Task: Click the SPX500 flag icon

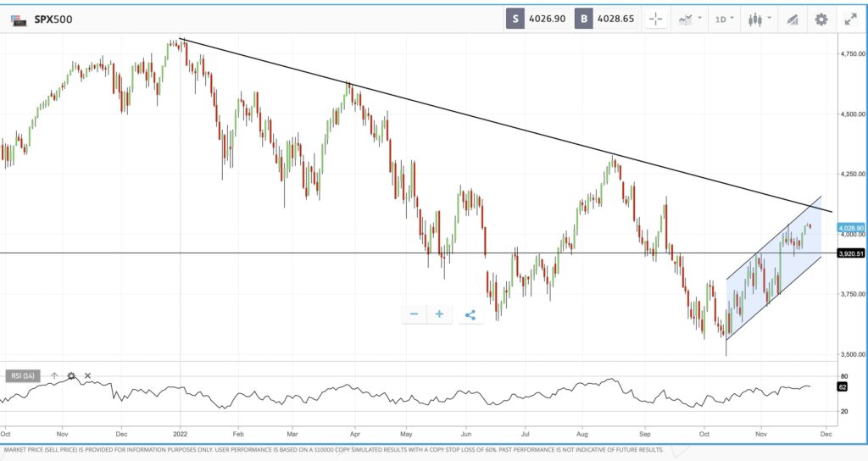Action: click(x=18, y=19)
